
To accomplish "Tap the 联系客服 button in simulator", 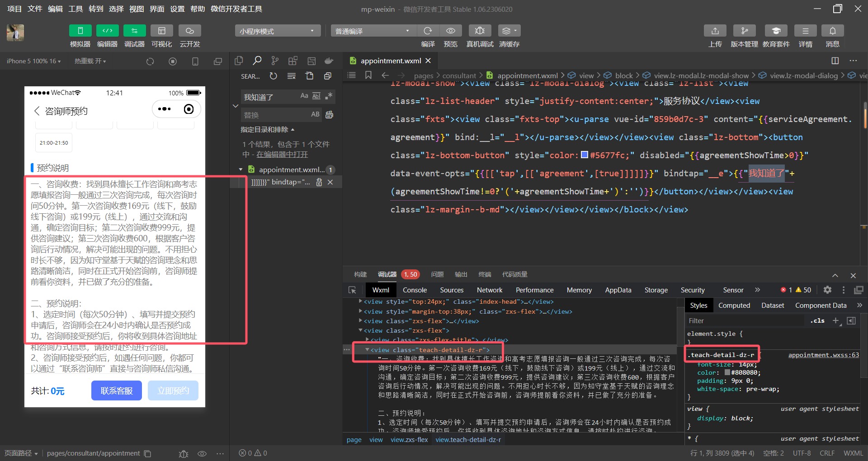I will pos(117,390).
